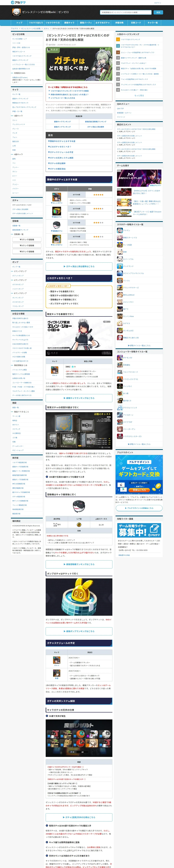Click the wiki search input field
Screen dimensions: 174x868
click(126, 12)
